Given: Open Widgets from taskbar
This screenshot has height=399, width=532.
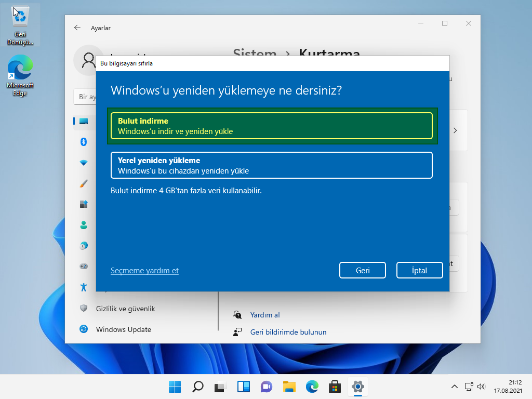Looking at the screenshot, I should (244, 387).
